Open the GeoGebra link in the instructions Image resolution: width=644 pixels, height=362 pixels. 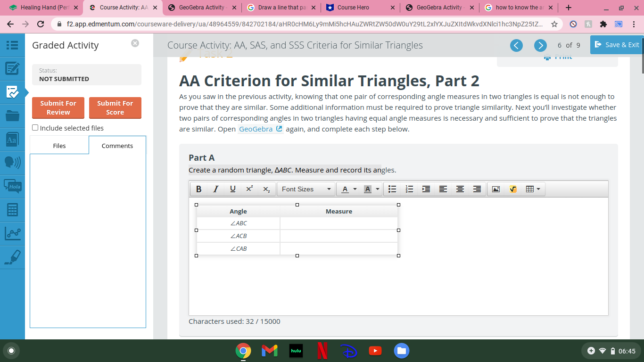pyautogui.click(x=256, y=129)
